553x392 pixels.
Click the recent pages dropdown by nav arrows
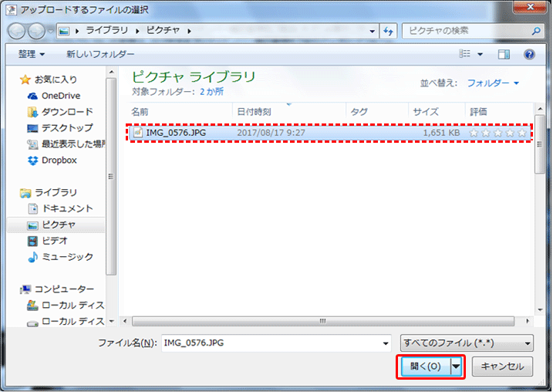pyautogui.click(x=51, y=31)
